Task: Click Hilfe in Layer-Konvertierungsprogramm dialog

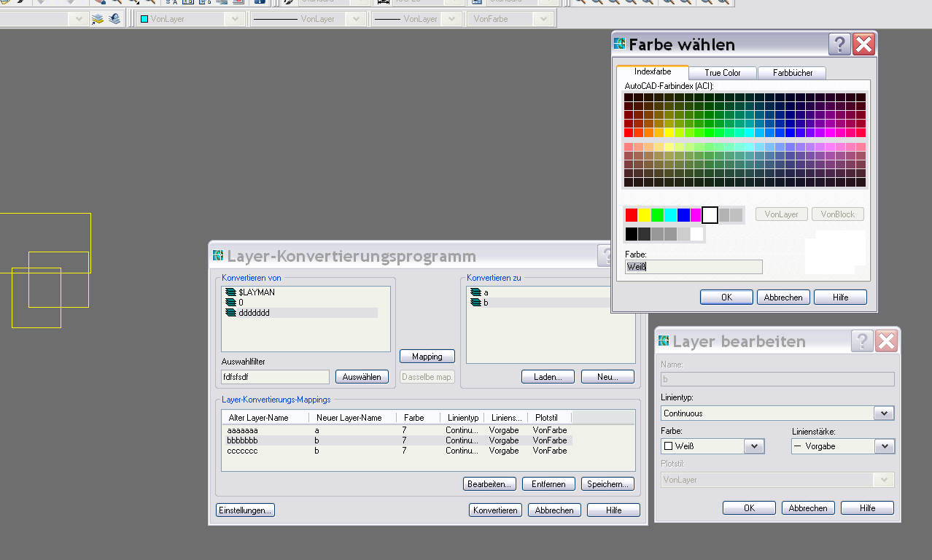Action: 613,510
